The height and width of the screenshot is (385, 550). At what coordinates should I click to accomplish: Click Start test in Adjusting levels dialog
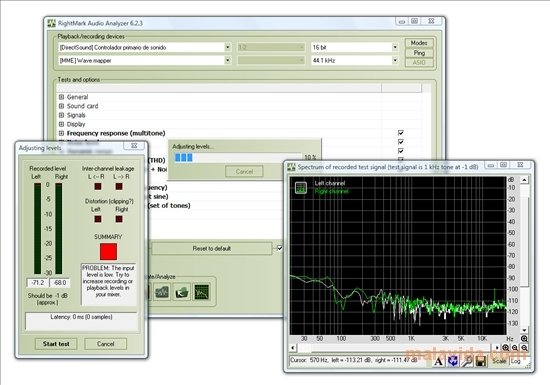(56, 344)
